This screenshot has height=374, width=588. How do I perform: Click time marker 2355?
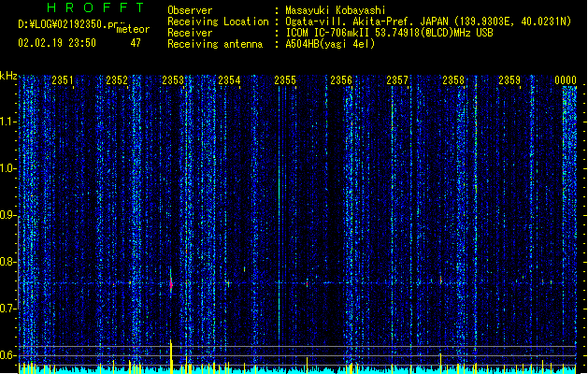[285, 80]
